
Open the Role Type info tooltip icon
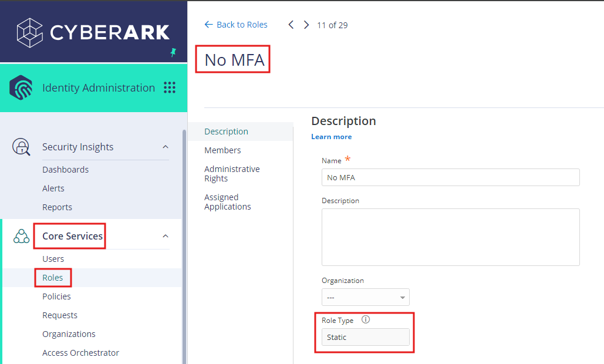365,320
